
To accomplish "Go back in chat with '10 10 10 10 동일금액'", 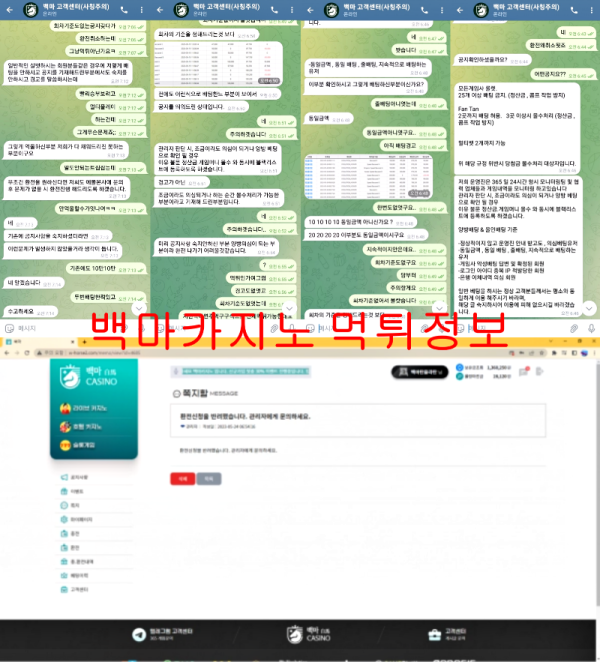I will (310, 10).
